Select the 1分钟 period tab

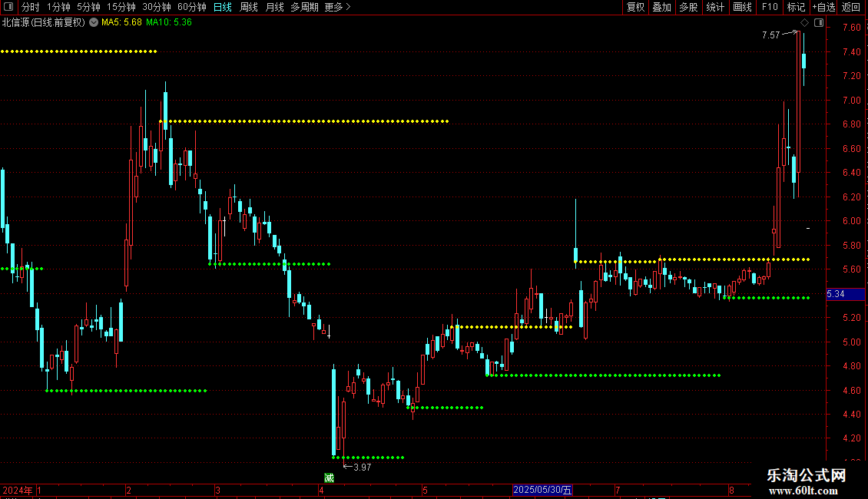[58, 7]
